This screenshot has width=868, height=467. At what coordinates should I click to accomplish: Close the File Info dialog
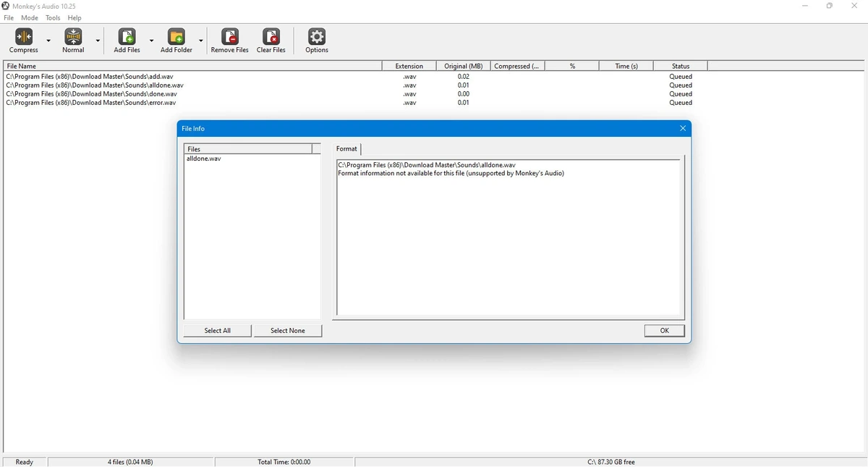pyautogui.click(x=682, y=128)
